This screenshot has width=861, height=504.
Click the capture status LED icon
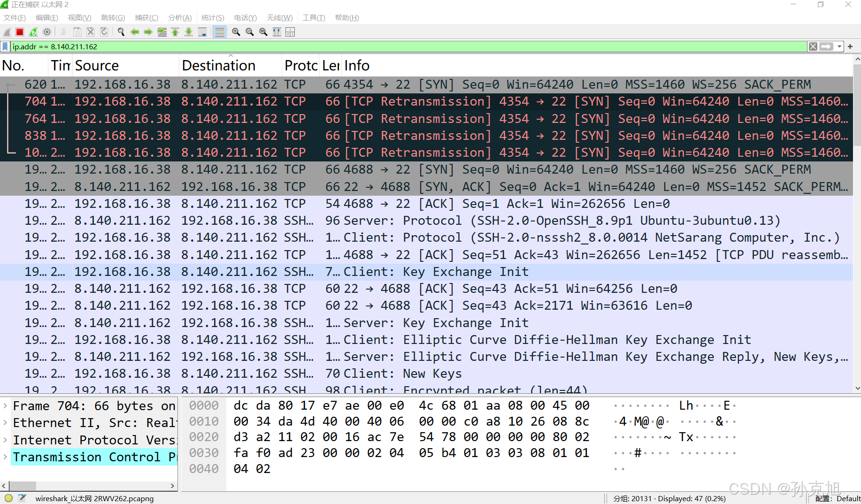tap(8, 498)
